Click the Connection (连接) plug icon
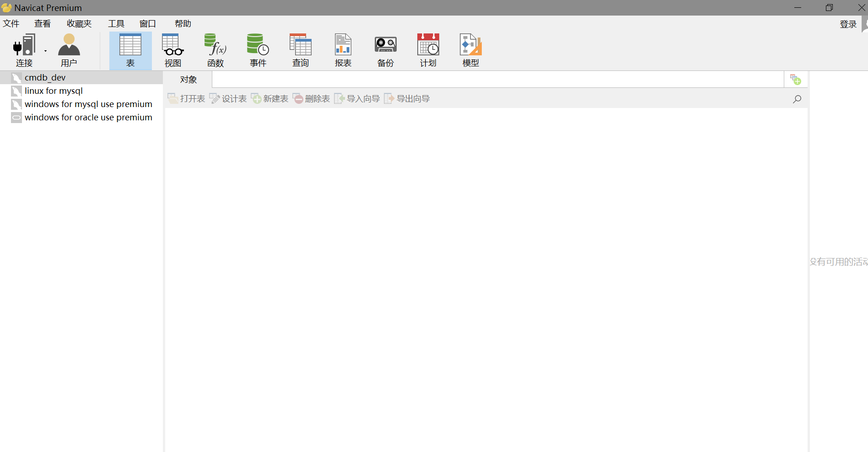 24,45
